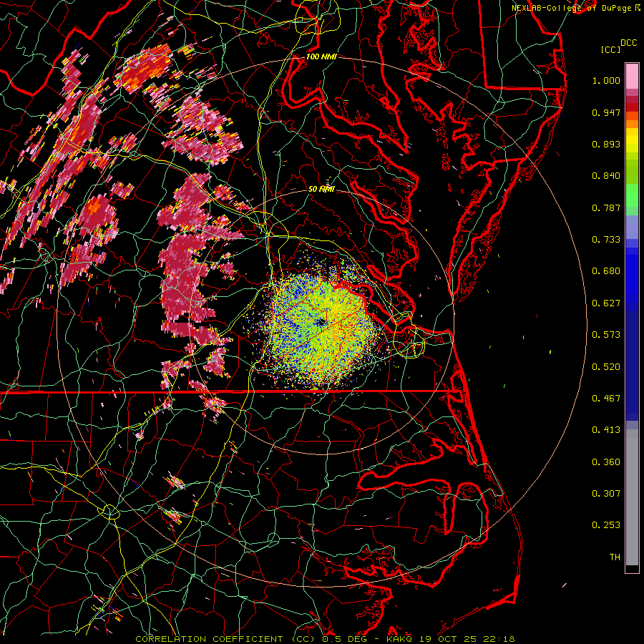Image resolution: width=644 pixels, height=644 pixels.
Task: Click the 50 NMI range ring label
Action: [x=321, y=189]
